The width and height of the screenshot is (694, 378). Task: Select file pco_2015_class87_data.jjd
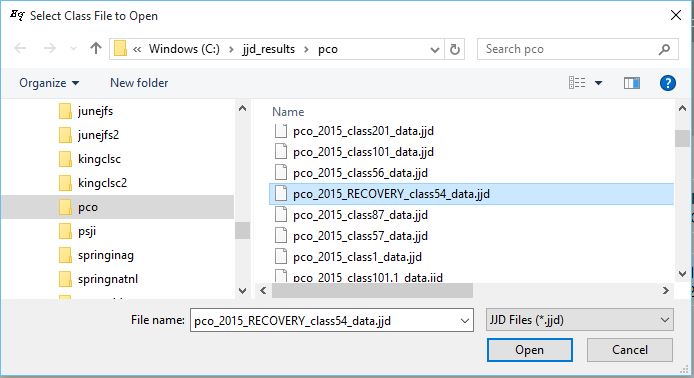[360, 215]
